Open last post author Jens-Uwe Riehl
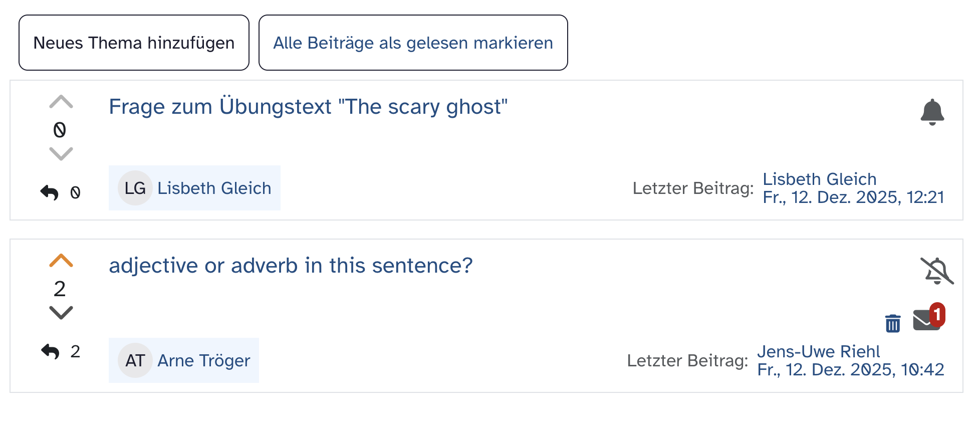 point(818,351)
